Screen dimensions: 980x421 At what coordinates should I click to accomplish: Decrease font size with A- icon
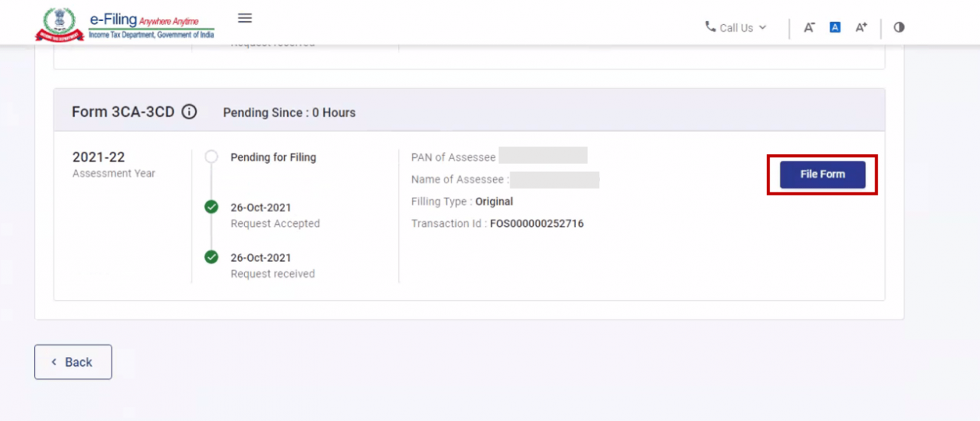tap(809, 27)
